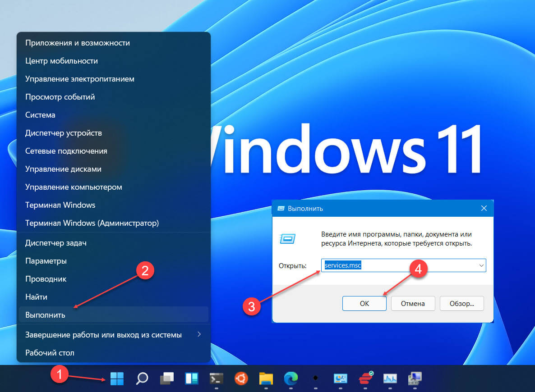Launch Windows Terminal from taskbar

click(x=217, y=378)
